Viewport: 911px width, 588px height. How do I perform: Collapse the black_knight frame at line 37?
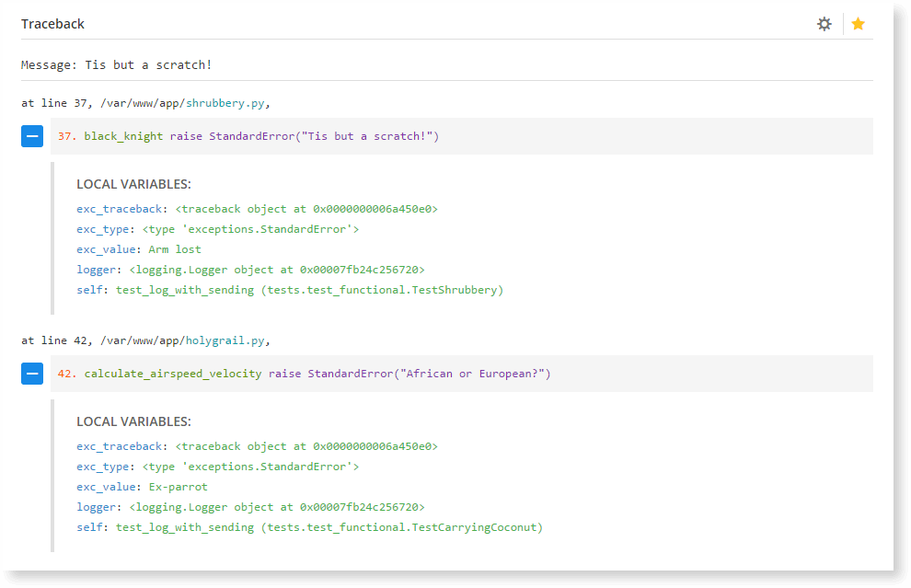click(x=32, y=135)
